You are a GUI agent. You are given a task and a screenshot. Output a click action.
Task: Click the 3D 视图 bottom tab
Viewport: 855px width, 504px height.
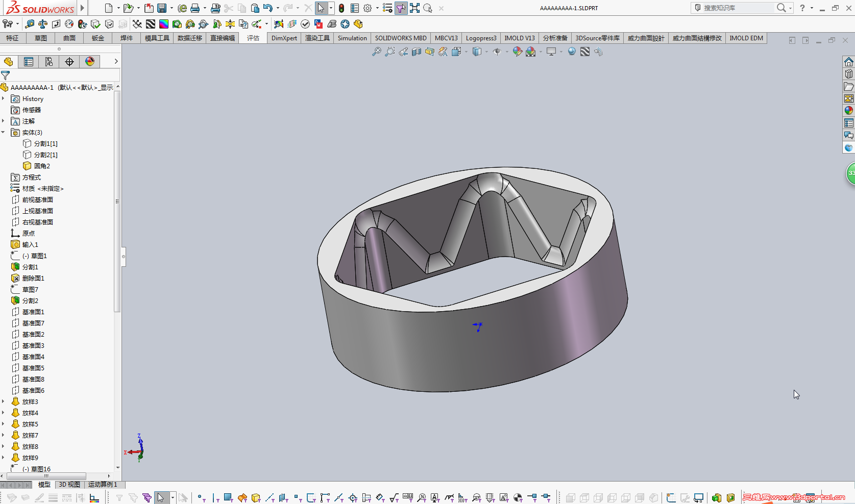tap(69, 485)
